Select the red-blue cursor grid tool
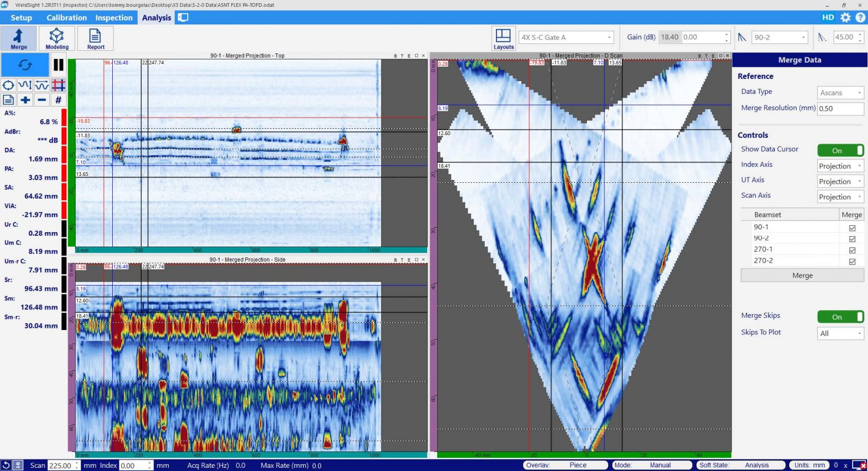This screenshot has width=868, height=471. pyautogui.click(x=58, y=85)
